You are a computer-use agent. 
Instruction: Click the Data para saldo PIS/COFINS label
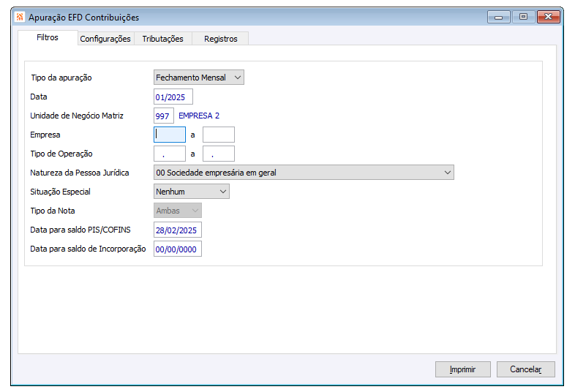(x=80, y=230)
